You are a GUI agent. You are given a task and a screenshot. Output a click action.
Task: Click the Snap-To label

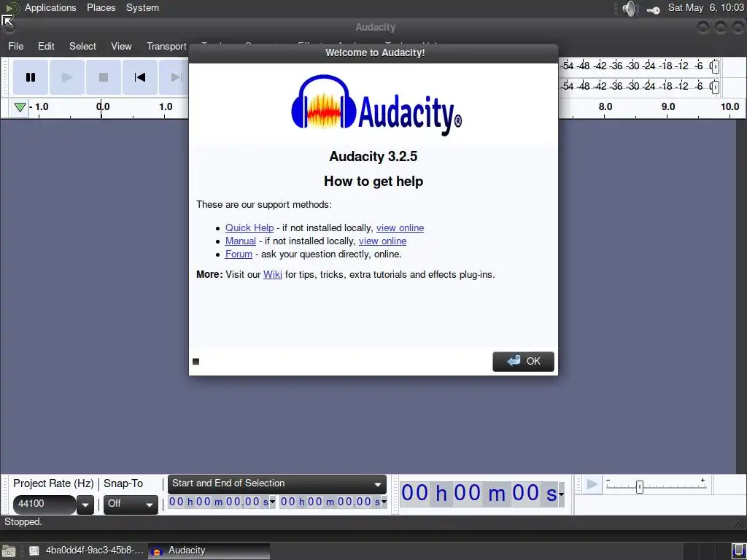[x=123, y=483]
